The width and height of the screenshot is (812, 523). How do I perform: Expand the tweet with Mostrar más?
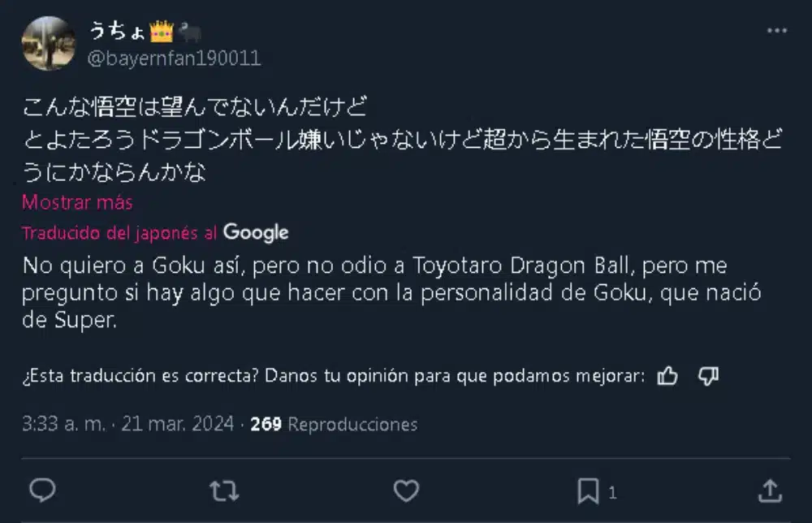coord(76,202)
